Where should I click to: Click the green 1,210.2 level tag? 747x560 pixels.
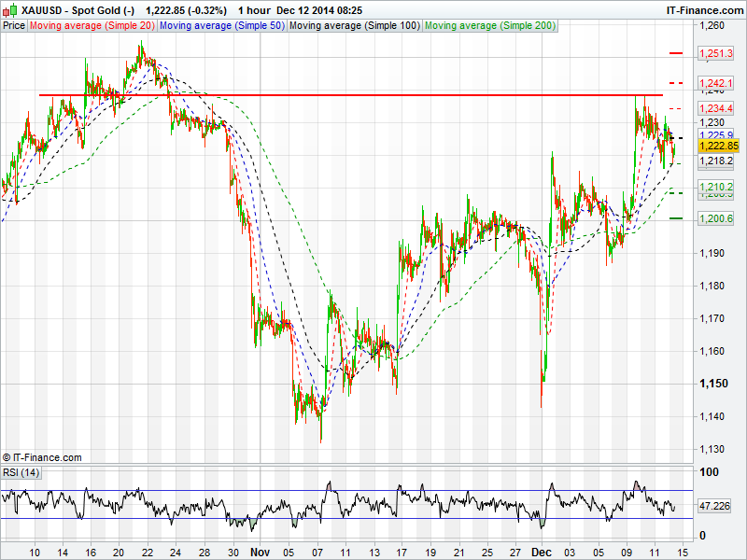[717, 187]
